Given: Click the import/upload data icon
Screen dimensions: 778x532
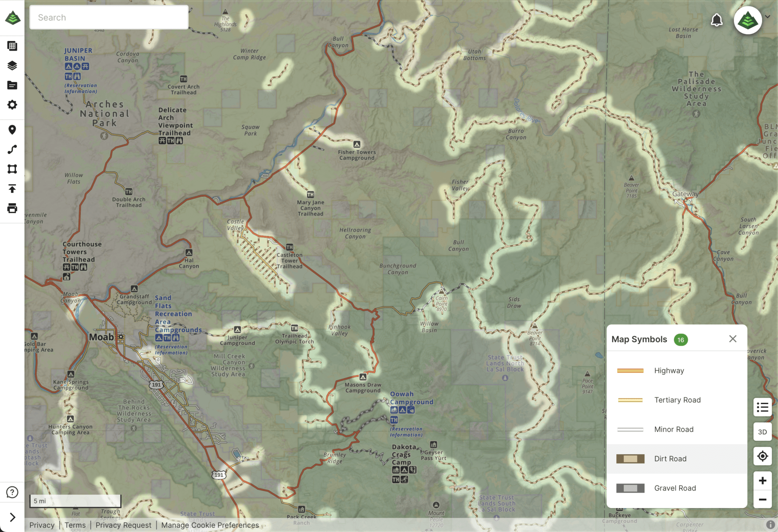Looking at the screenshot, I should [12, 188].
